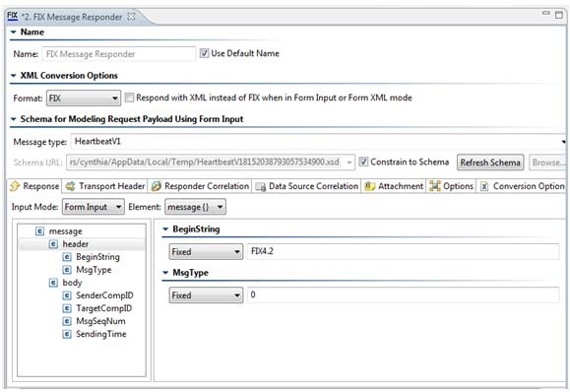Click the Responder Correlation tab icon
Viewport: 570px width, 392px height.
pyautogui.click(x=156, y=186)
